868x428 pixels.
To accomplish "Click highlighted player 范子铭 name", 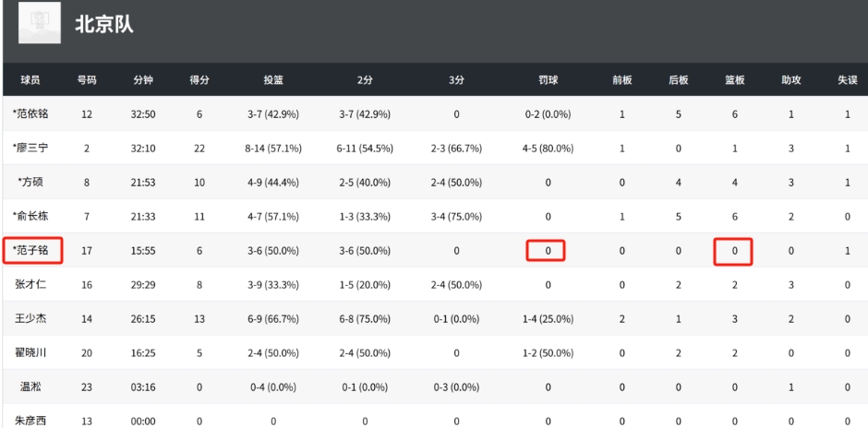I will pyautogui.click(x=32, y=251).
